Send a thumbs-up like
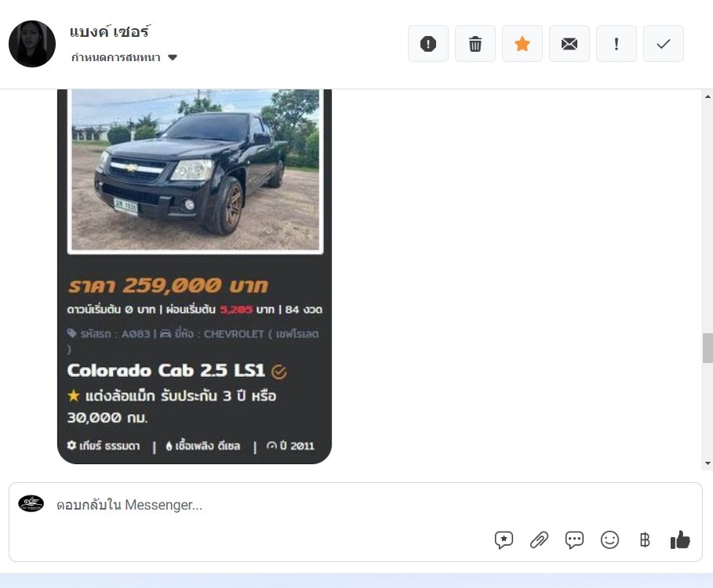The image size is (713, 588). 680,540
